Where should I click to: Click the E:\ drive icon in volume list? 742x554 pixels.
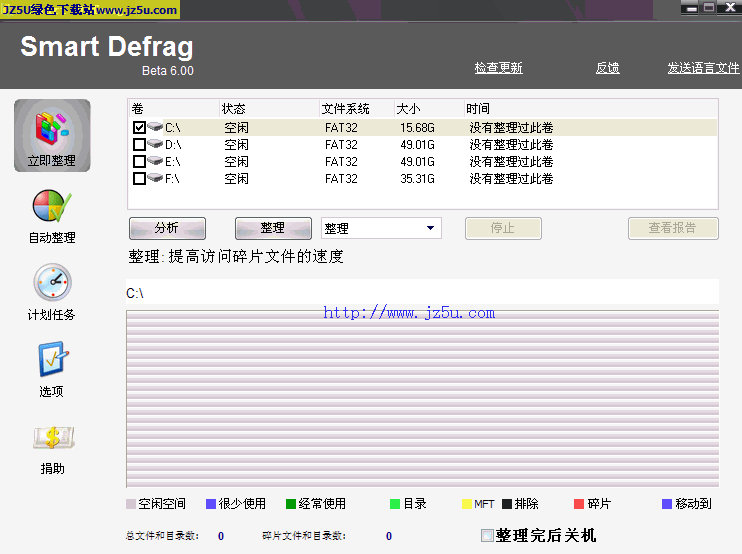155,160
